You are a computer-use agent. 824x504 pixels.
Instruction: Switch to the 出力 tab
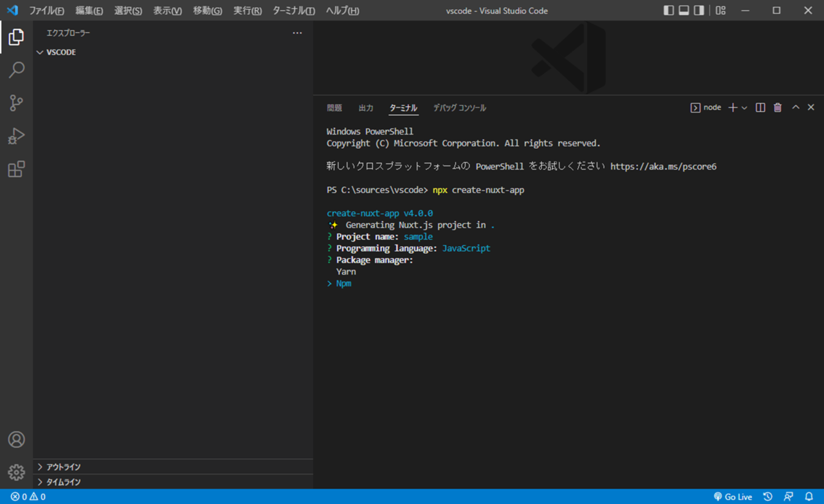point(366,108)
